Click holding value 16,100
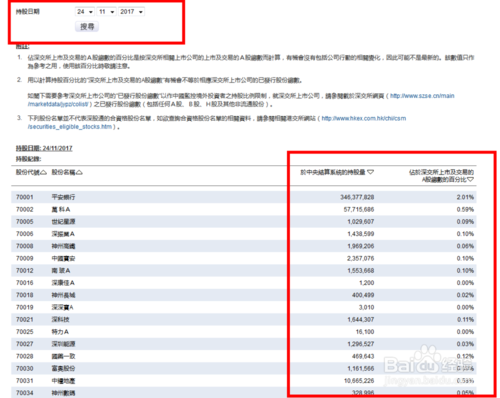The image size is (500, 398). tap(365, 332)
